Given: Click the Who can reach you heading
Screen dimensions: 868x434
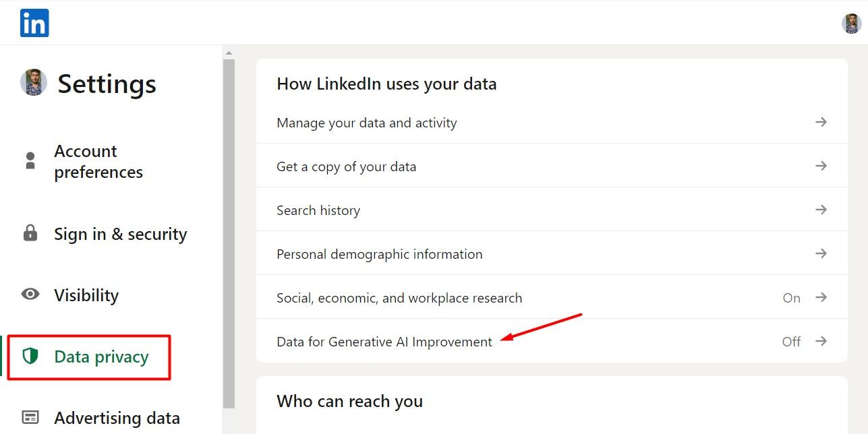Looking at the screenshot, I should coord(349,401).
